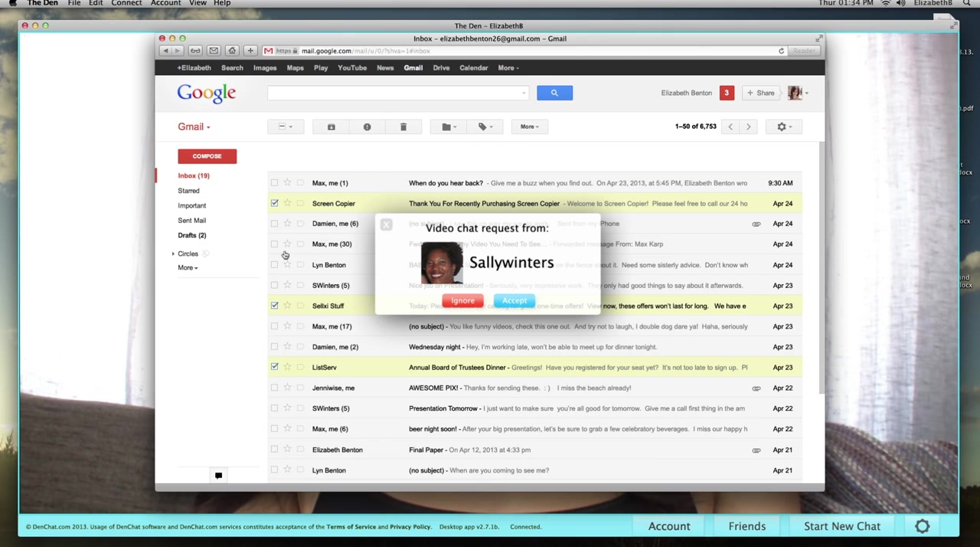Screen dimensions: 980x547
Task: Click the Google search input field
Action: tap(396, 93)
